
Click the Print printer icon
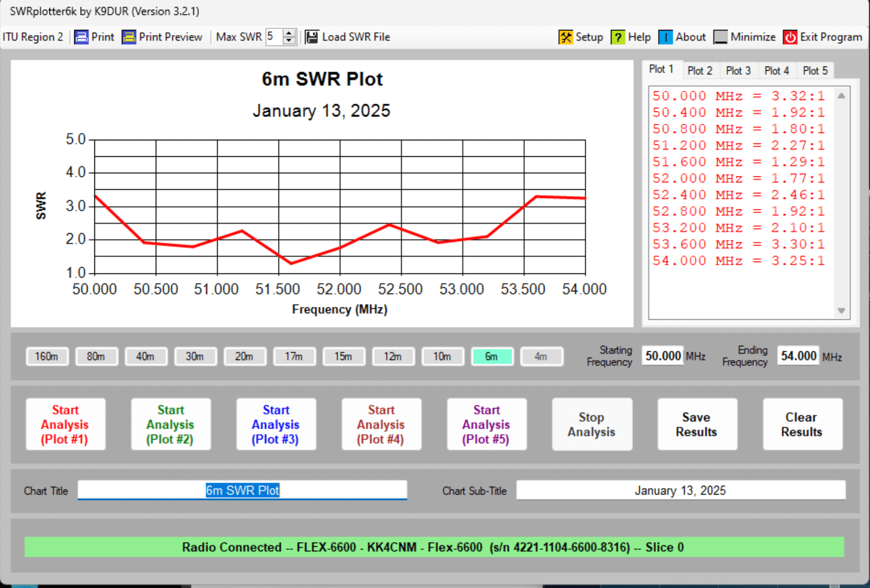click(81, 37)
